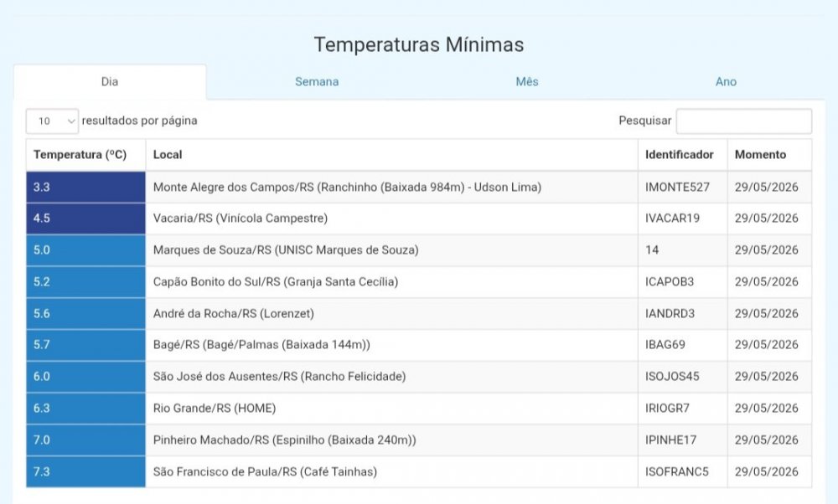
Task: Select the 6.0 temperature cell
Action: [86, 377]
